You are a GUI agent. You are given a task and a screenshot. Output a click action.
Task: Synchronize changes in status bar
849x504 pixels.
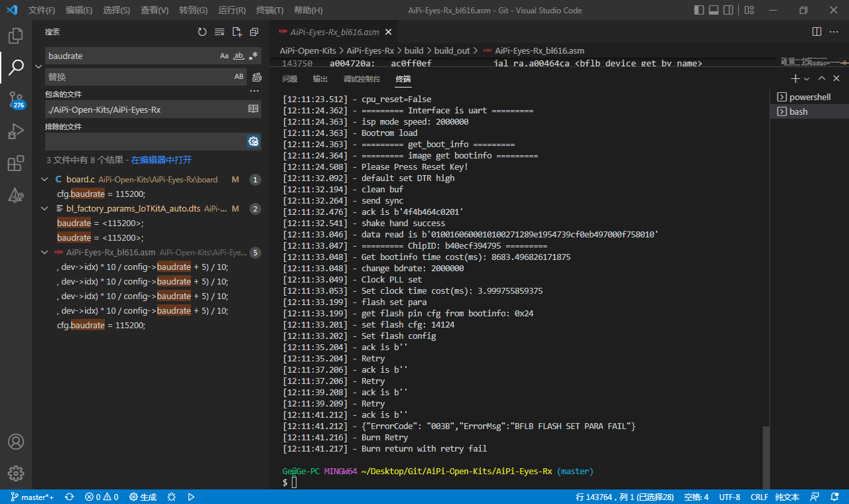(69, 497)
